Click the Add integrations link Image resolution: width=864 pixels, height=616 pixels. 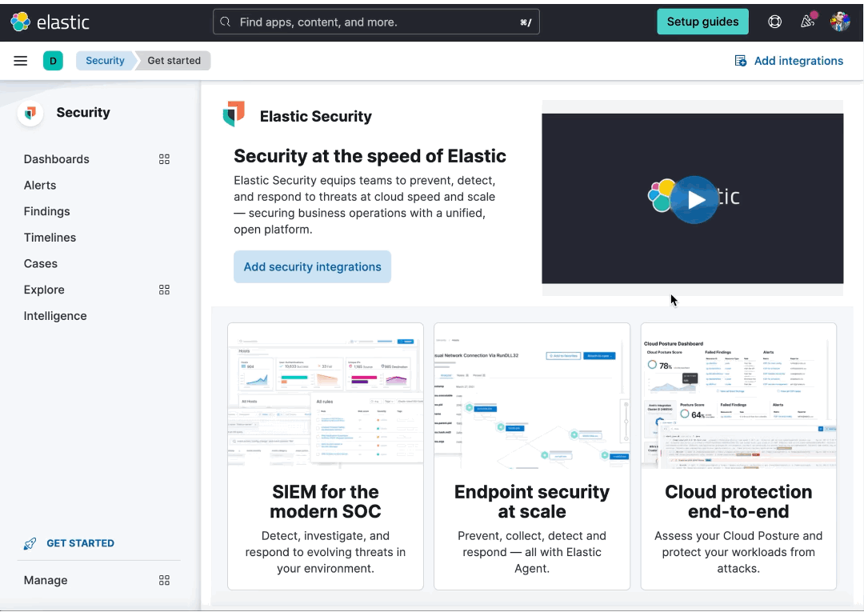tap(789, 61)
